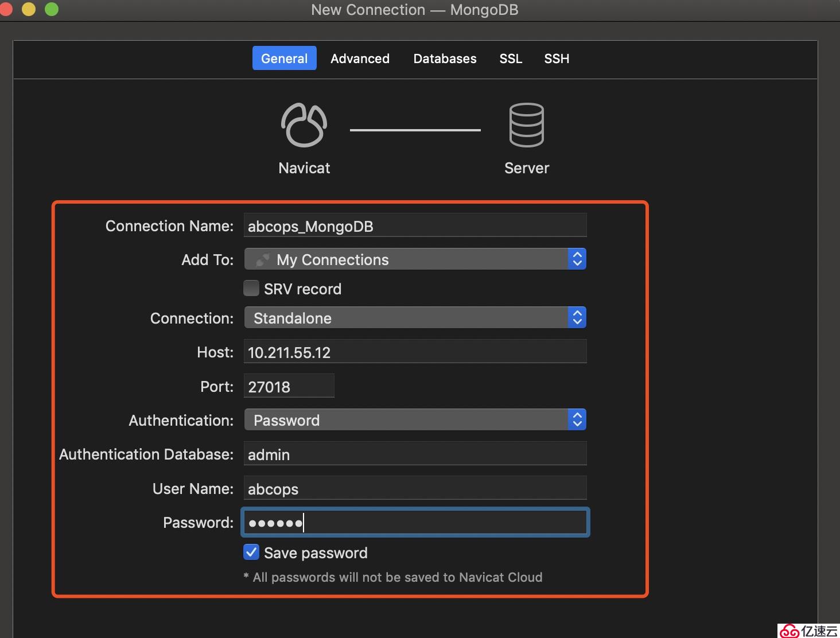The height and width of the screenshot is (638, 840).
Task: Click the Authentication Database field
Action: pos(415,454)
